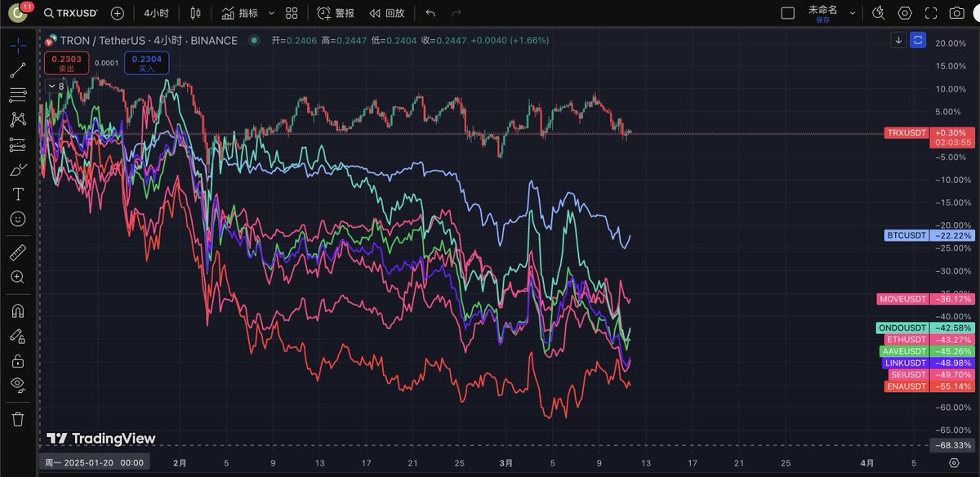Viewport: 980px width, 477px height.
Task: Open forecasting and measurement tools
Action: [x=17, y=145]
